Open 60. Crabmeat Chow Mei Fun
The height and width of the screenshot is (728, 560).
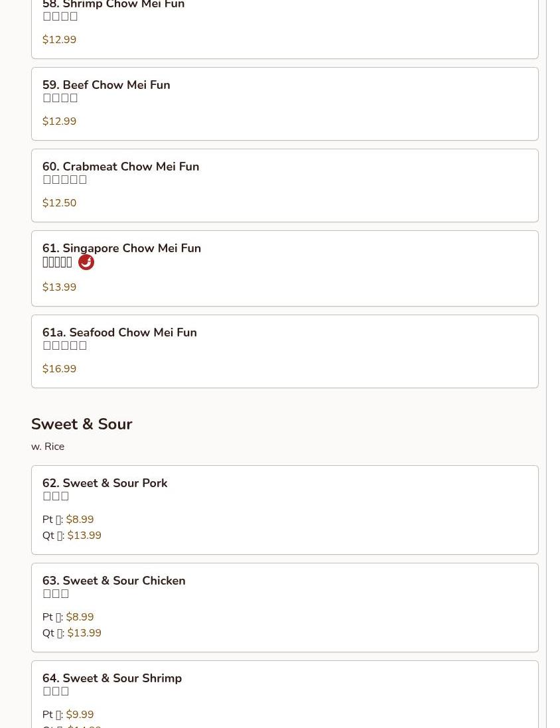121,167
